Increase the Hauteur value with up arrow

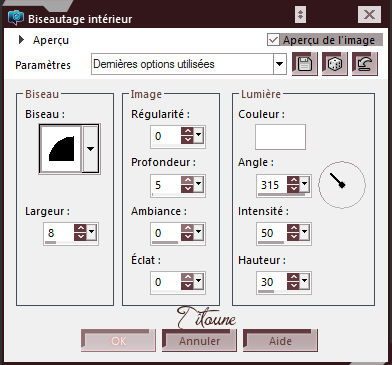(x=293, y=277)
